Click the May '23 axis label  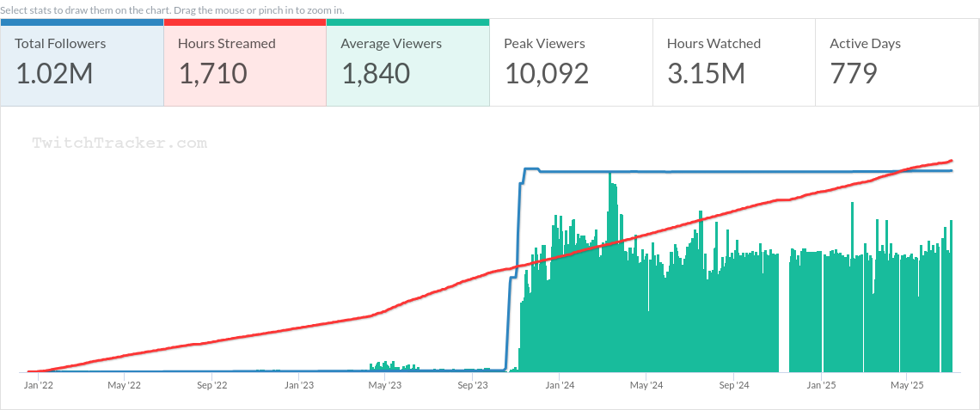[385, 386]
